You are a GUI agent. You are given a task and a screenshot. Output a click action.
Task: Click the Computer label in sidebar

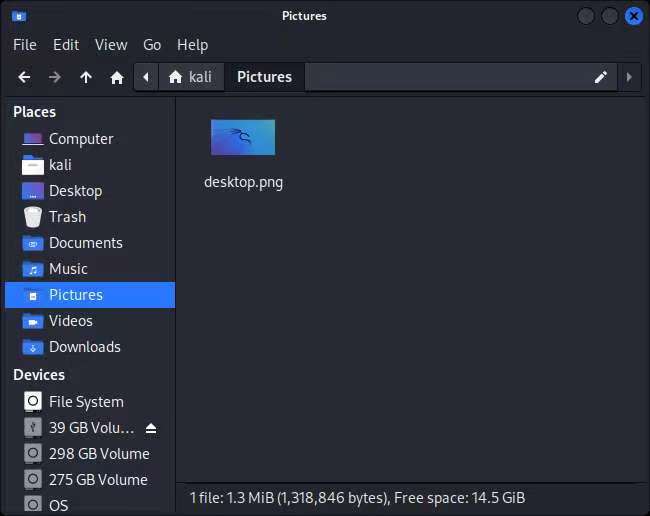tap(81, 139)
